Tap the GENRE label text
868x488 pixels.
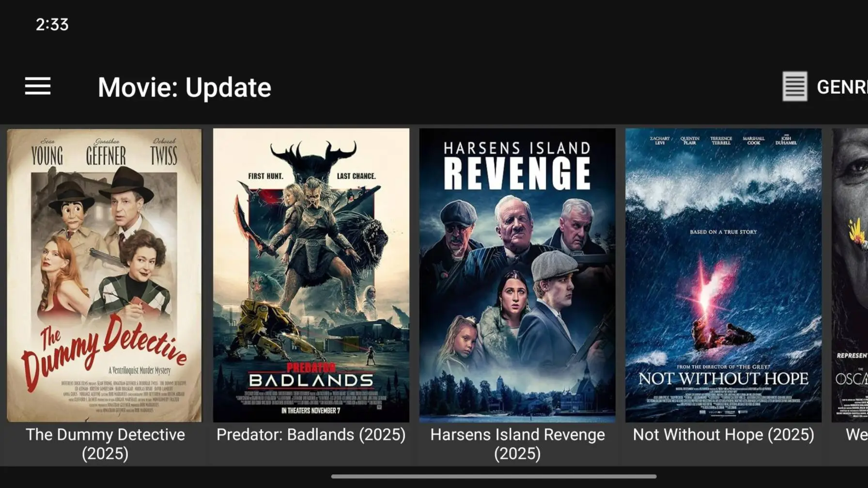click(842, 87)
